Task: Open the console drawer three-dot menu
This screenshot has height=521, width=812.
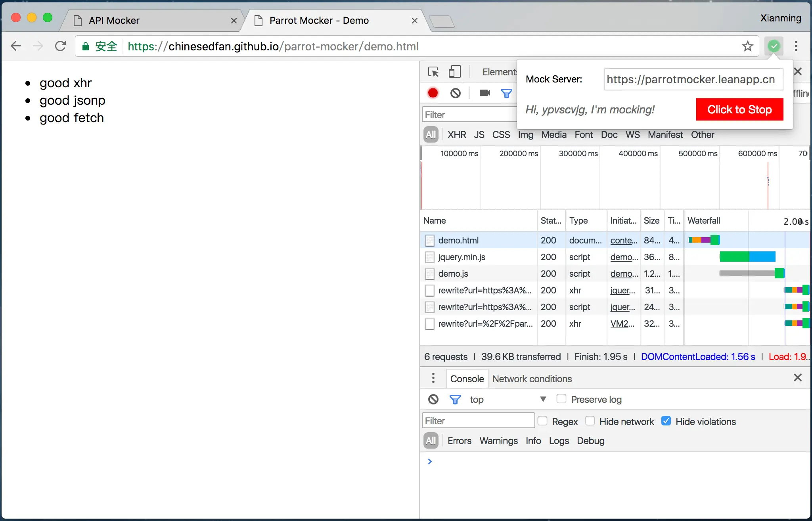Action: coord(433,378)
